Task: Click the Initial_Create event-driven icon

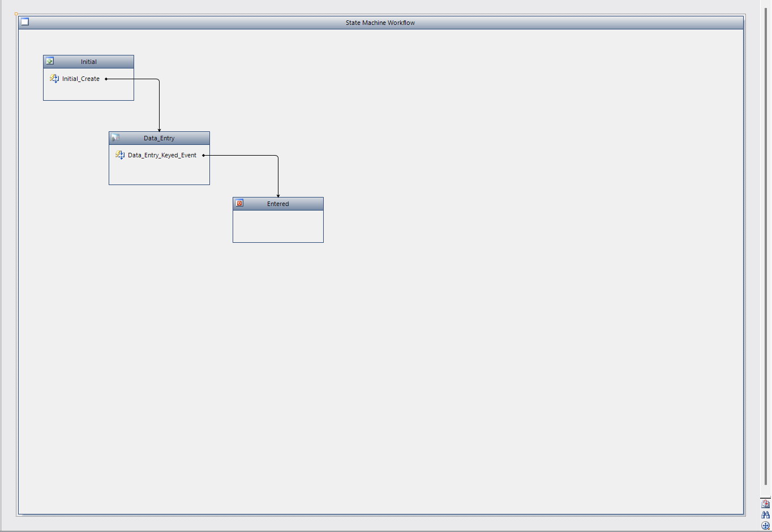Action: (54, 79)
